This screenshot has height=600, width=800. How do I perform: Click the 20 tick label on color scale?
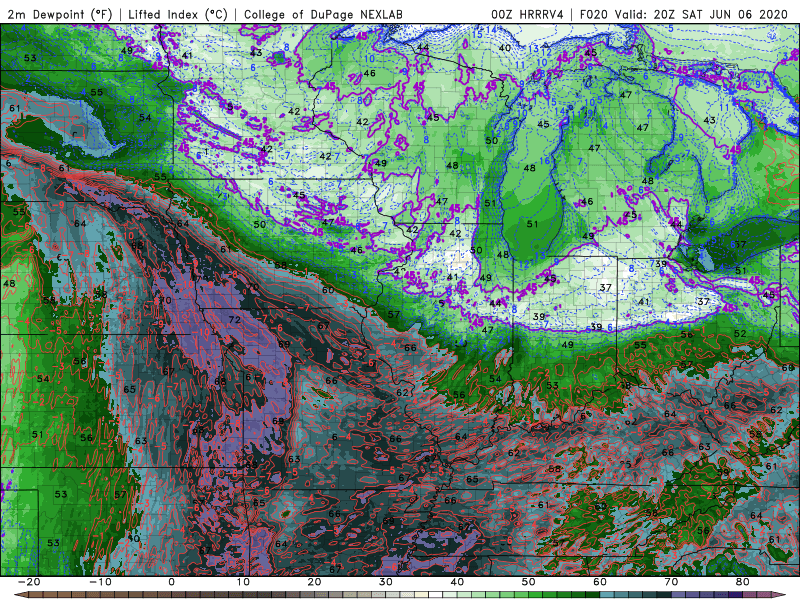314,582
